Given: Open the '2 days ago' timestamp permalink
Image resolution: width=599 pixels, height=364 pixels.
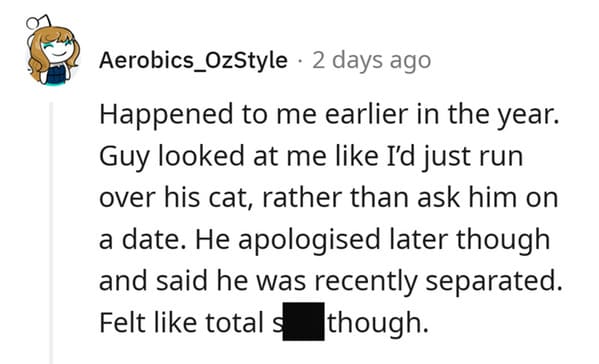Looking at the screenshot, I should tap(371, 61).
